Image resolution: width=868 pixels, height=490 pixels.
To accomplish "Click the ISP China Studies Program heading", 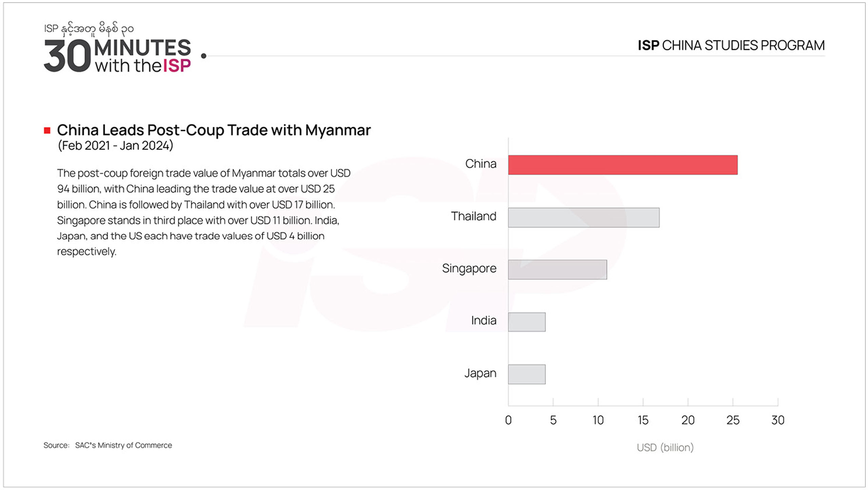I will tap(731, 45).
